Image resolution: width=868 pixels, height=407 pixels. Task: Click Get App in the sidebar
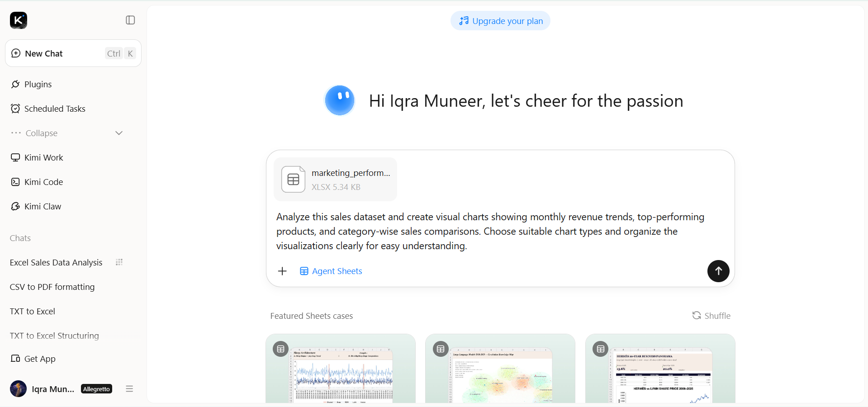coord(33,359)
